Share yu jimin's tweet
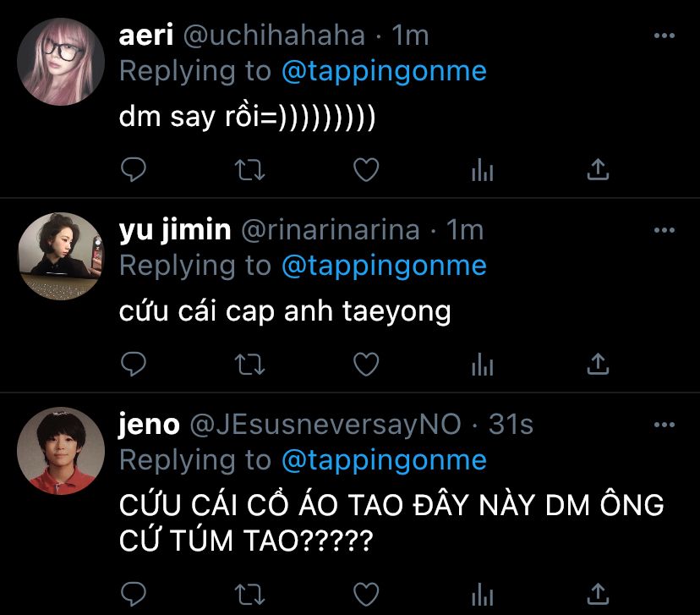 598,364
